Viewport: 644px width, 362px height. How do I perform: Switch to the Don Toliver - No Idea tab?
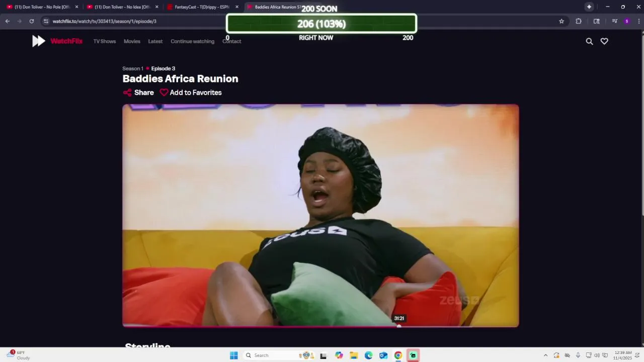(x=122, y=7)
